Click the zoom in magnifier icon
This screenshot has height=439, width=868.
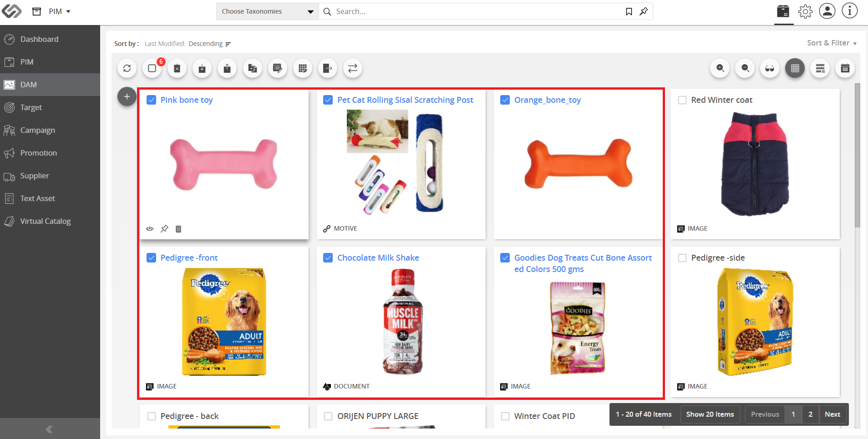720,68
